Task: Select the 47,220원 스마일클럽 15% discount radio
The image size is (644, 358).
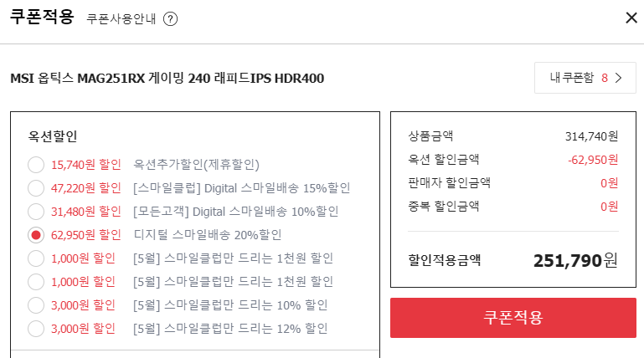Action: pyautogui.click(x=36, y=188)
